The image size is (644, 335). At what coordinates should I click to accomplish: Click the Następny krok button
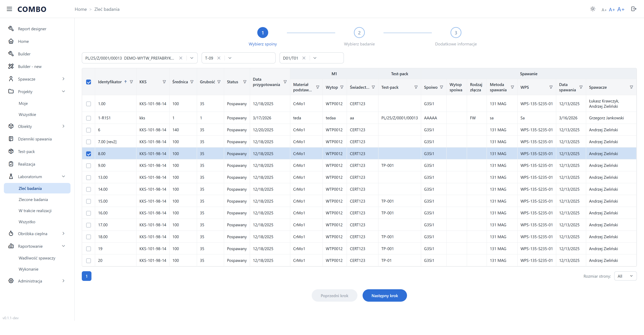pos(384,296)
